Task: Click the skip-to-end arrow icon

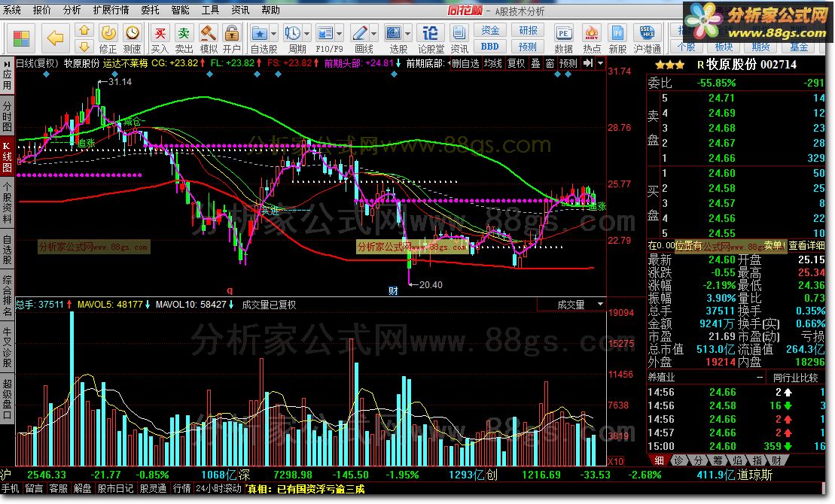Action: pyautogui.click(x=588, y=63)
